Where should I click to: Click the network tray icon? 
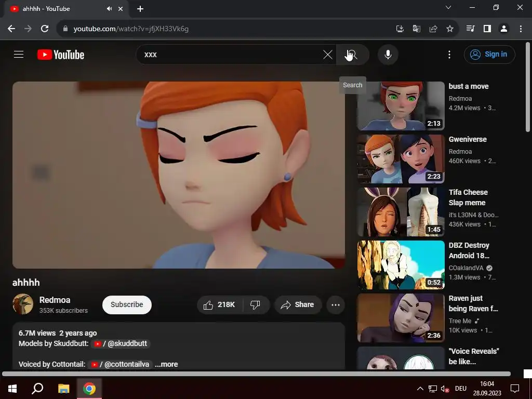(433, 389)
